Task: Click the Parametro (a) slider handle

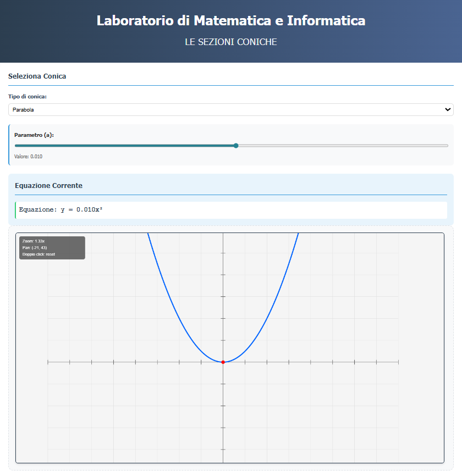Action: click(x=236, y=146)
